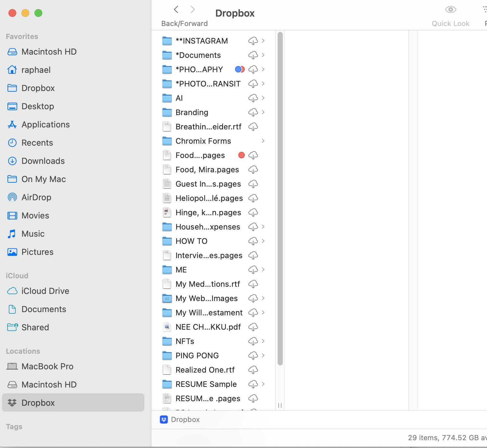Click the Tags section header
The height and width of the screenshot is (448, 487).
pyautogui.click(x=14, y=427)
